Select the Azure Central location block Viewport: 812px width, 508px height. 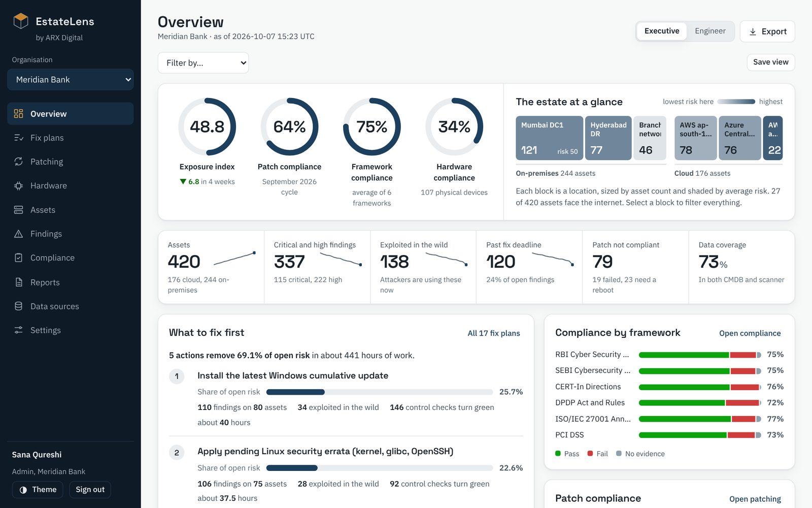(x=739, y=138)
